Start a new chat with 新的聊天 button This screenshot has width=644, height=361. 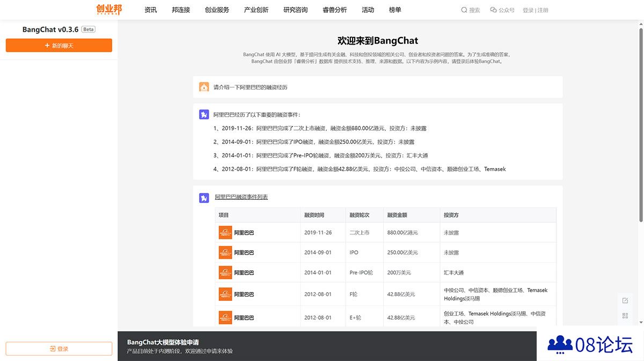point(59,46)
